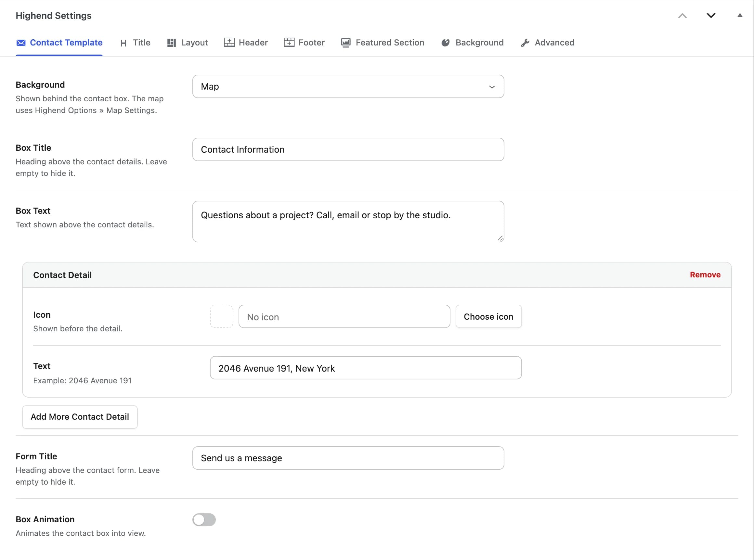
Task: Click the Advanced tab wrench icon
Action: coord(525,43)
